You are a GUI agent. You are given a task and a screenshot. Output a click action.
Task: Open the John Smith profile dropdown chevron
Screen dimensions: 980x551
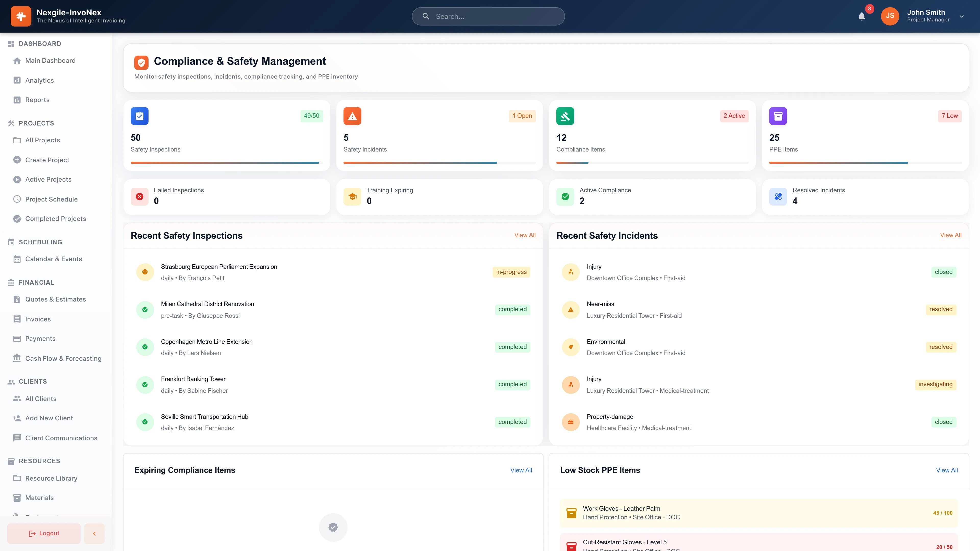pos(961,16)
